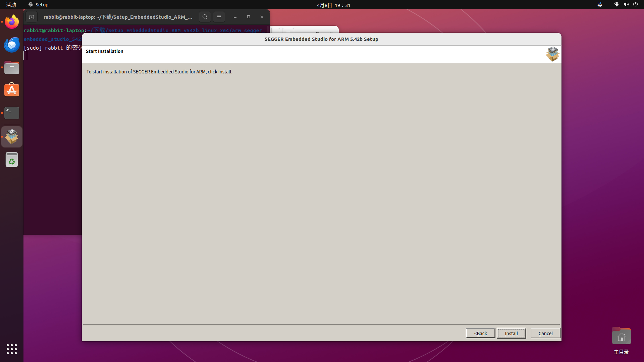Click the Install button

(x=511, y=333)
